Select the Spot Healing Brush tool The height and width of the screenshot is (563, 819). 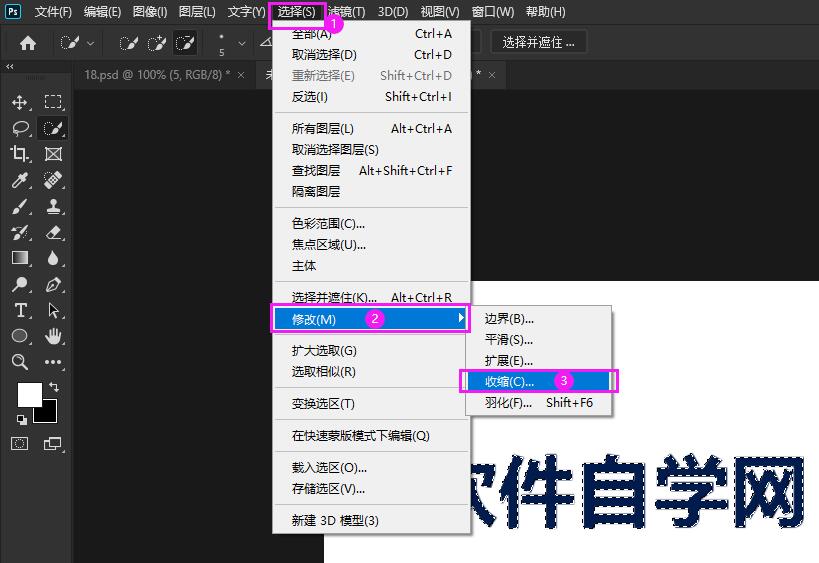pos(53,180)
